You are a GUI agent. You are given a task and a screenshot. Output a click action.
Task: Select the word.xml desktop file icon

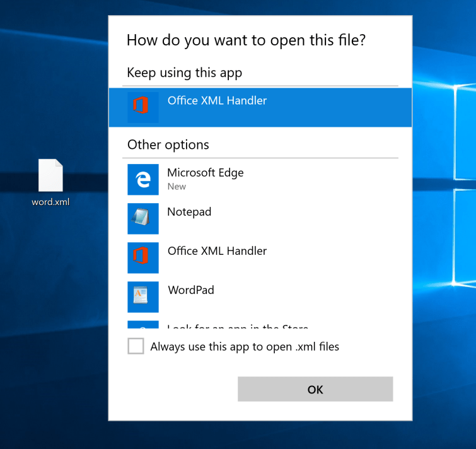50,175
